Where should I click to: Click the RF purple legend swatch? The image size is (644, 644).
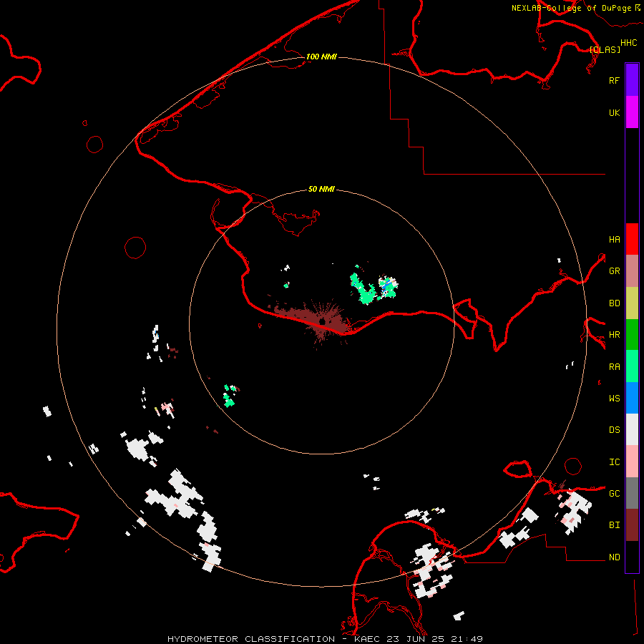632,80
